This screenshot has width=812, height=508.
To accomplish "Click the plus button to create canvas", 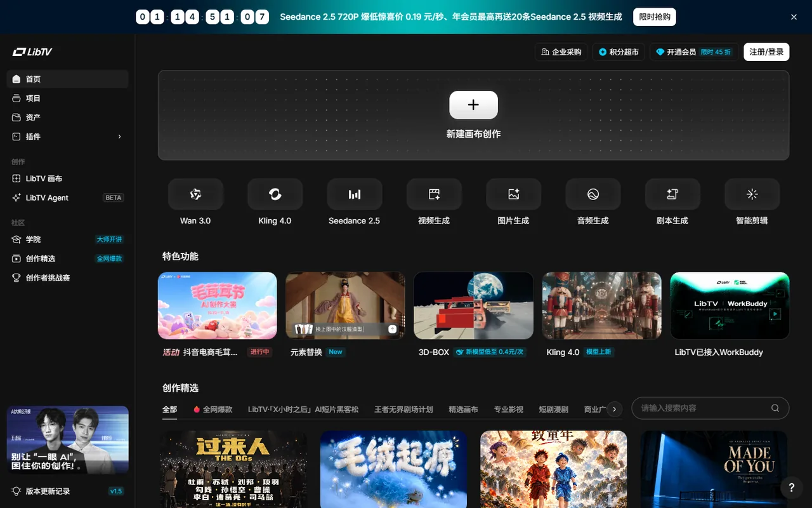I will click(473, 105).
